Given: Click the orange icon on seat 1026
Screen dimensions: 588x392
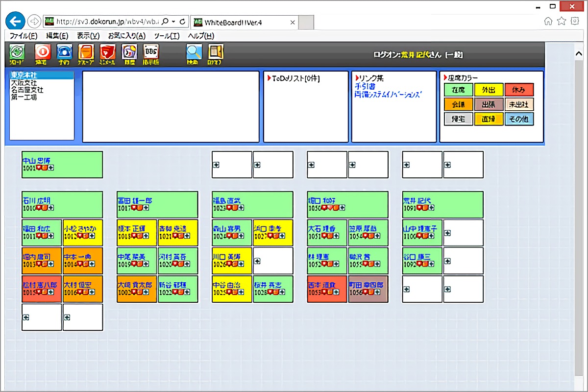Looking at the screenshot, I should 234,264.
